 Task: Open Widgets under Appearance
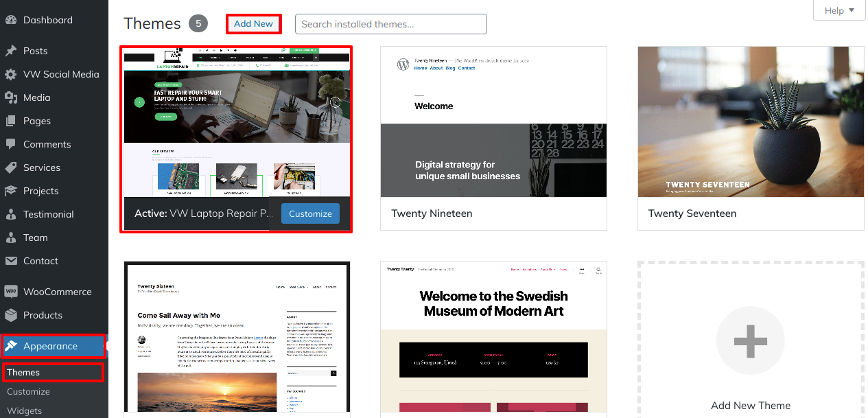24,410
